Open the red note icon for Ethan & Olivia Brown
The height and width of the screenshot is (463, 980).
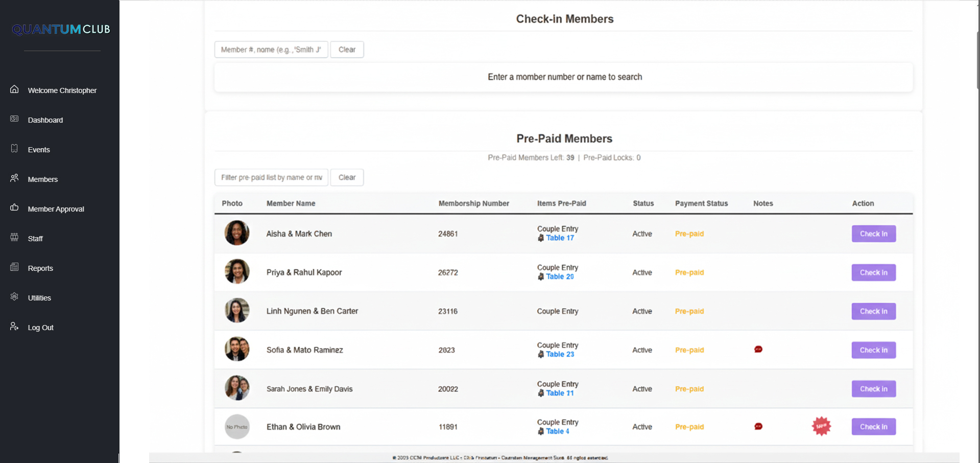(758, 427)
